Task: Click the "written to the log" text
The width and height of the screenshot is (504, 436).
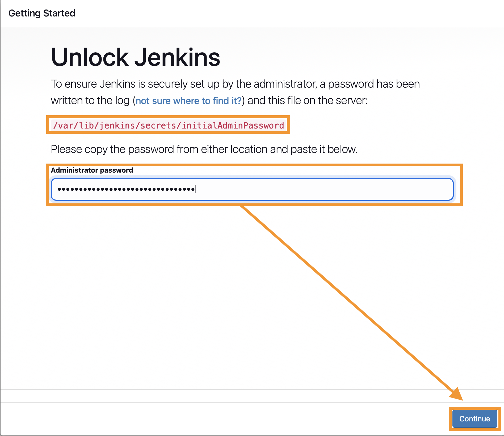Action: click(x=90, y=101)
